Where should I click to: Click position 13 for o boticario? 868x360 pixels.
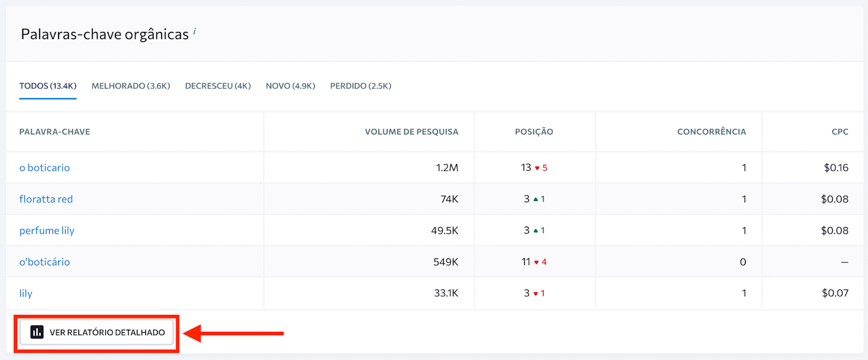(526, 168)
